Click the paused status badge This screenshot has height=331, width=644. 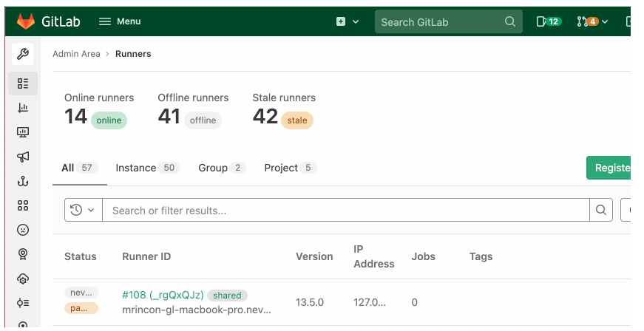(x=81, y=308)
